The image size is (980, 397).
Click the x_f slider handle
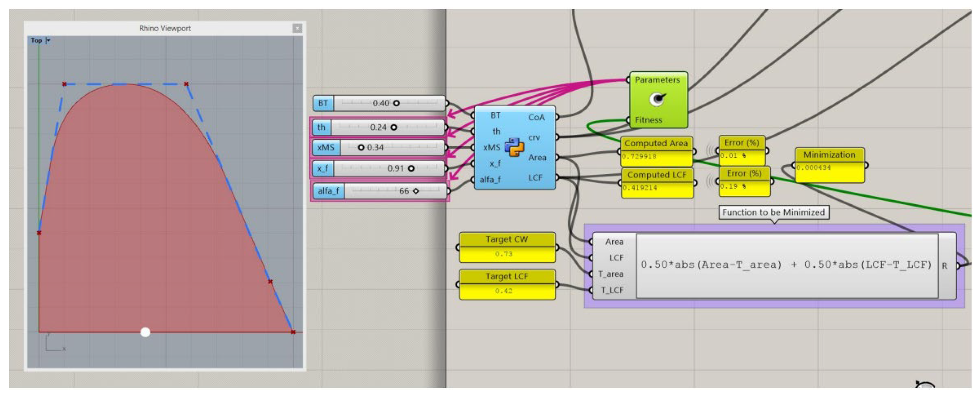pyautogui.click(x=411, y=169)
